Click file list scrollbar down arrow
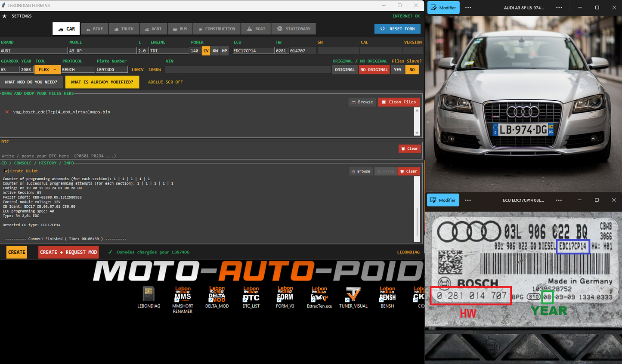Screen dimensions: 622x364 (417, 133)
